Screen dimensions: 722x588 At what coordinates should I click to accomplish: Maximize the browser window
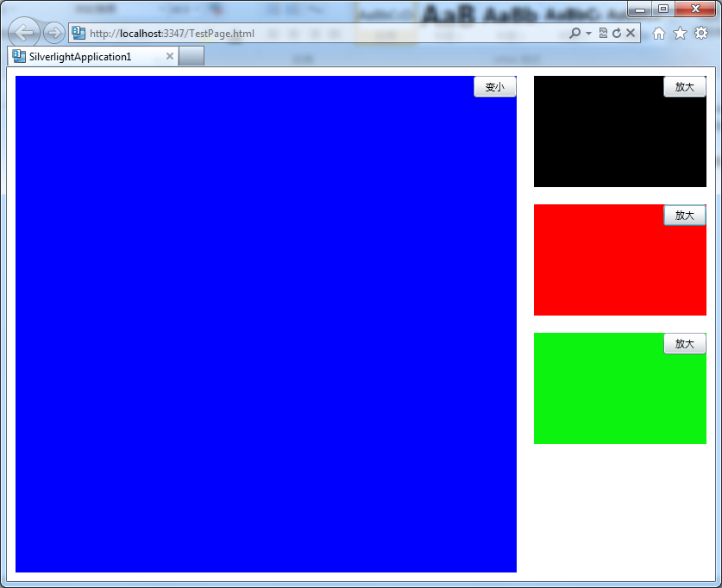663,9
